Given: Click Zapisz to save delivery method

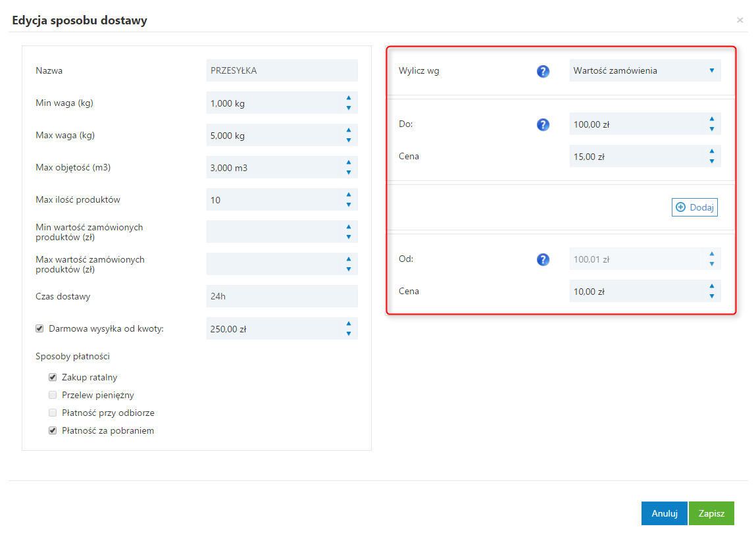Looking at the screenshot, I should pyautogui.click(x=711, y=513).
